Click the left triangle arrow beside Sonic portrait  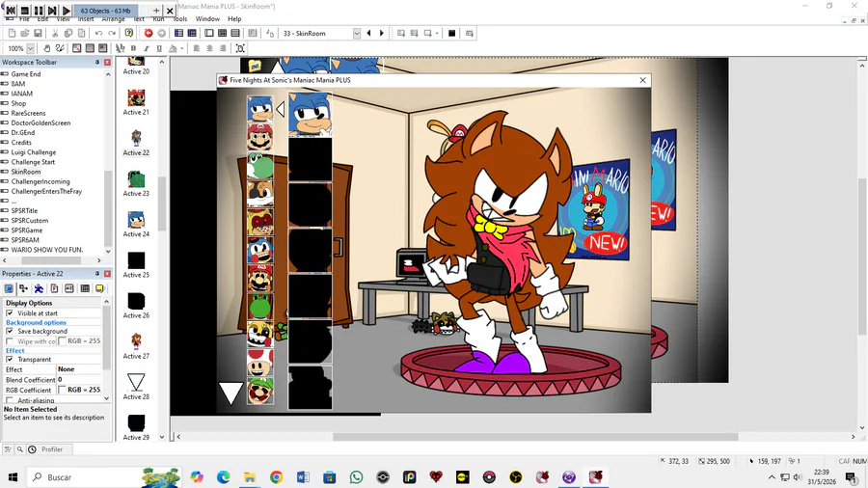coord(281,109)
